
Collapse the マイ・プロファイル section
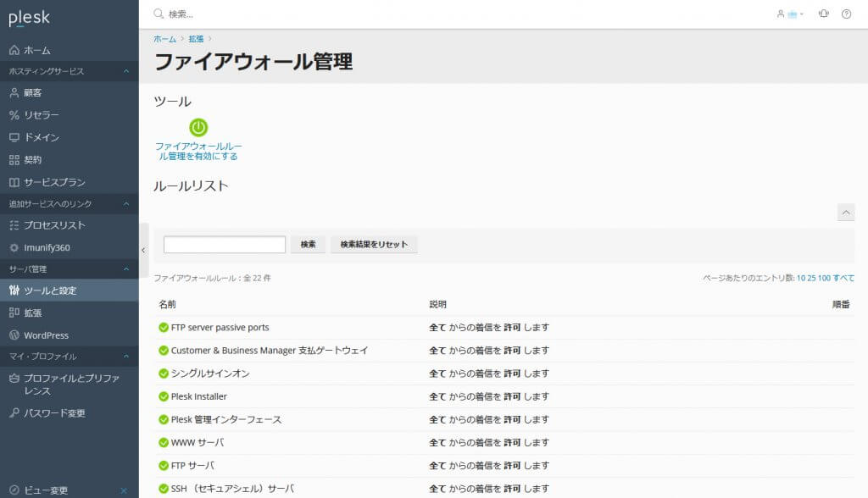tap(126, 357)
